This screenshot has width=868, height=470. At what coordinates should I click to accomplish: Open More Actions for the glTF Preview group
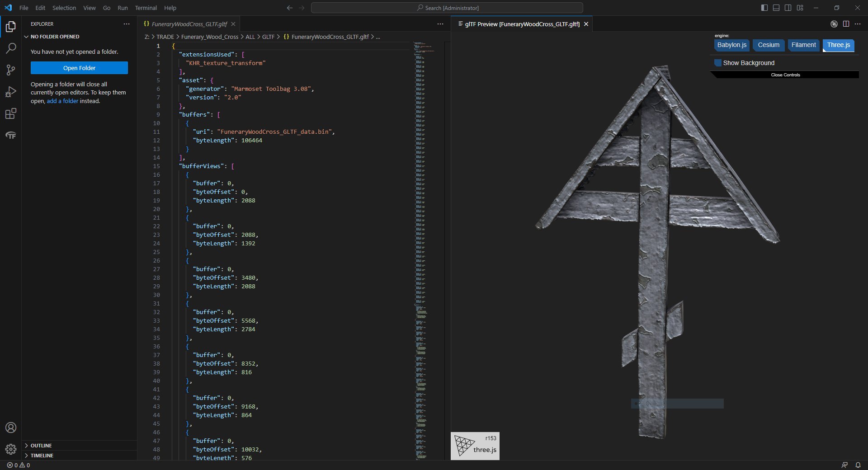(x=858, y=24)
